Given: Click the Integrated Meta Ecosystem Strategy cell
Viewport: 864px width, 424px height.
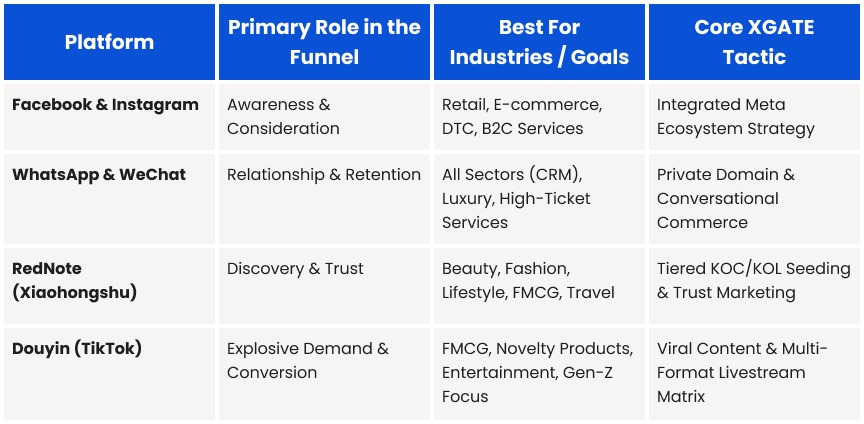Looking at the screenshot, I should click(x=735, y=117).
